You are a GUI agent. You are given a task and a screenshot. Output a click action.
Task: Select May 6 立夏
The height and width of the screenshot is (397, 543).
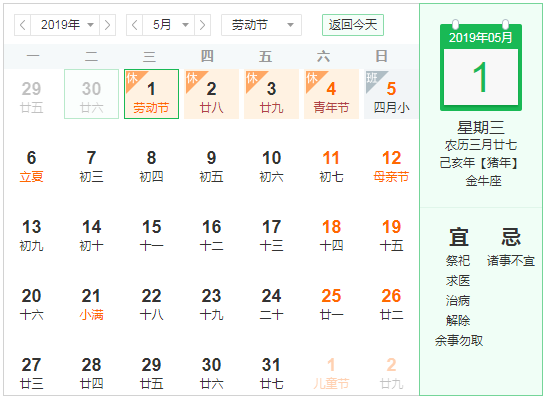pyautogui.click(x=32, y=166)
